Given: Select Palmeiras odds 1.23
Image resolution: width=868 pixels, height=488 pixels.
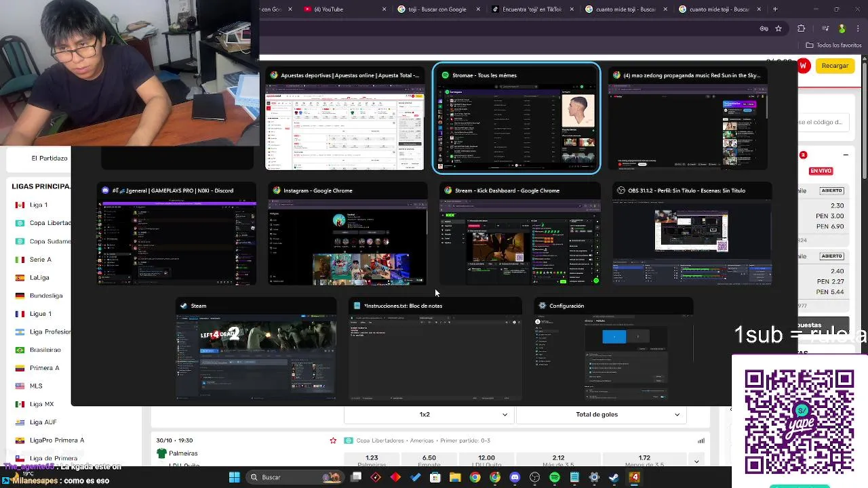Looking at the screenshot, I should [372, 460].
